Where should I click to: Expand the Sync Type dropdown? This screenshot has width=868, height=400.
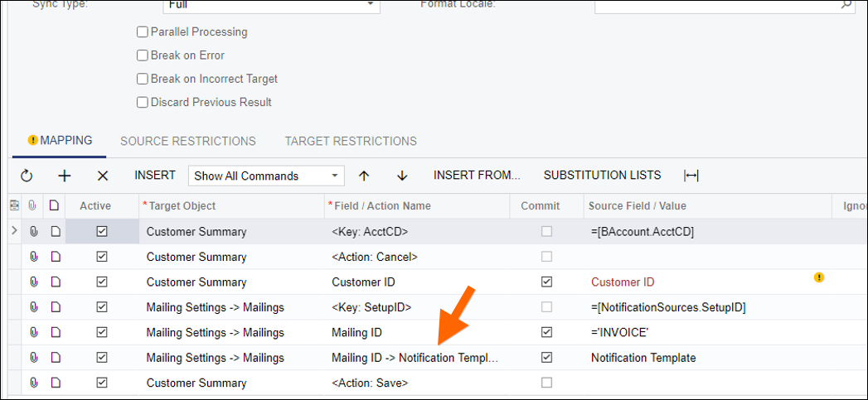pos(370,4)
